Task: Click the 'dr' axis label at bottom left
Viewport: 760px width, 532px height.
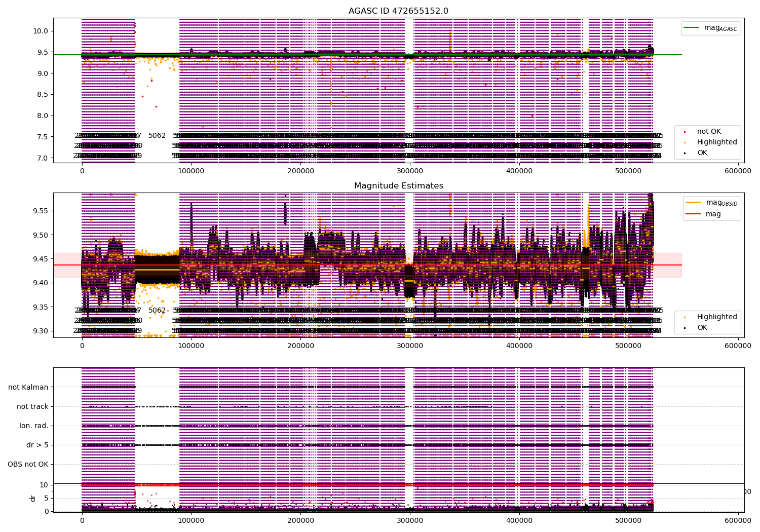Action: coord(33,498)
